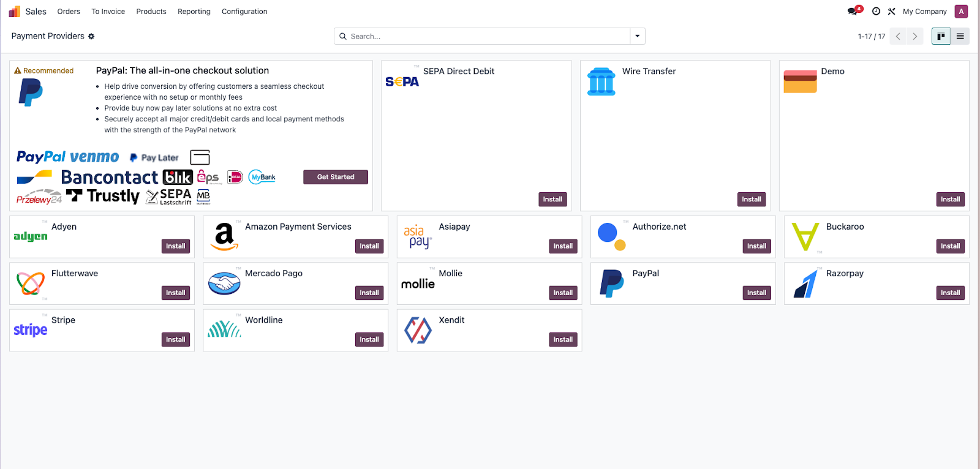Image resolution: width=980 pixels, height=469 pixels.
Task: Click the Recommended warning label
Action: (43, 71)
